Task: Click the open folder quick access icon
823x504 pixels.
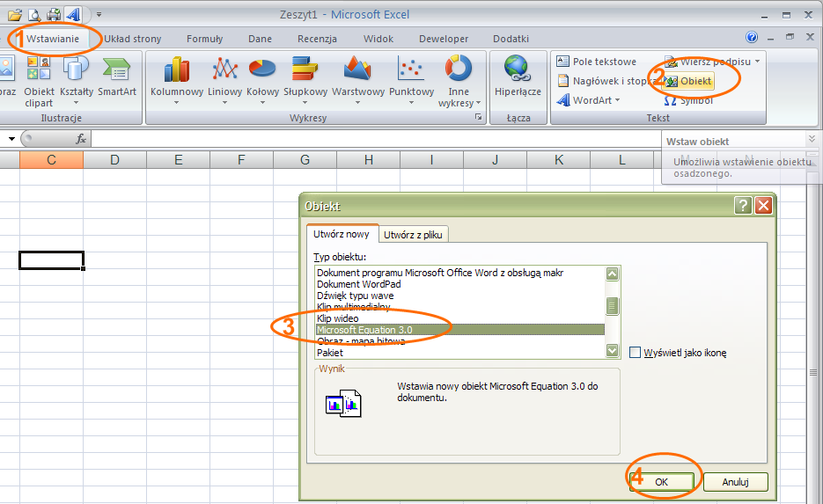Action: coord(15,15)
